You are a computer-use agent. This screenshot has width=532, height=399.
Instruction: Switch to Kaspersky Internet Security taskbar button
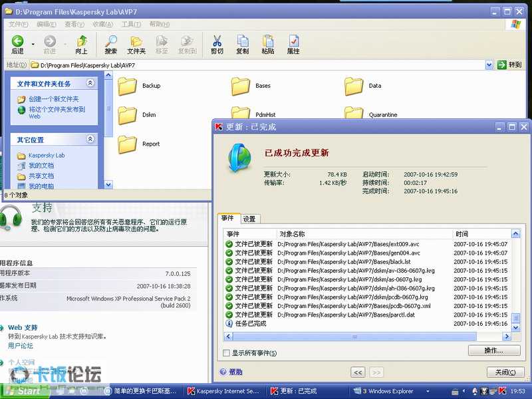pyautogui.click(x=224, y=391)
